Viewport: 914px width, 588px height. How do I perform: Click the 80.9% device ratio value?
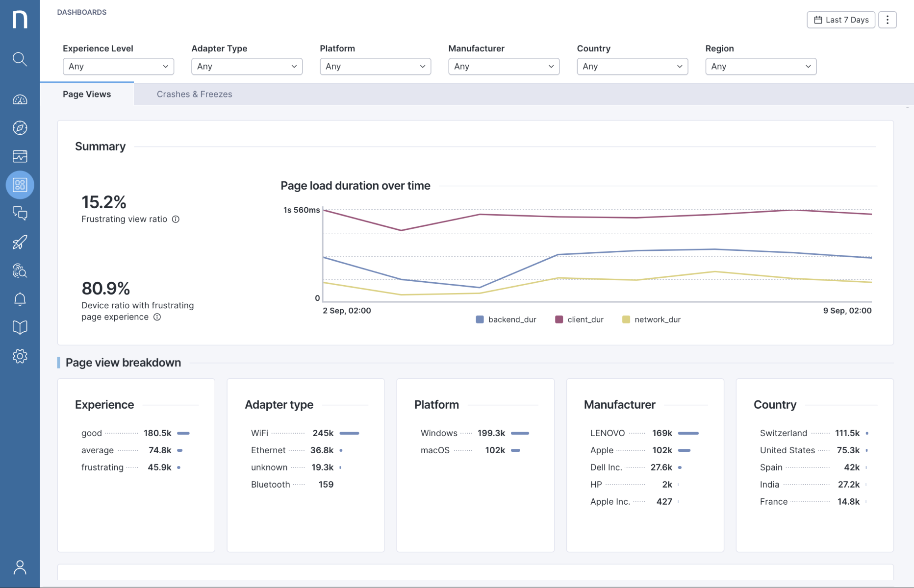(x=106, y=288)
